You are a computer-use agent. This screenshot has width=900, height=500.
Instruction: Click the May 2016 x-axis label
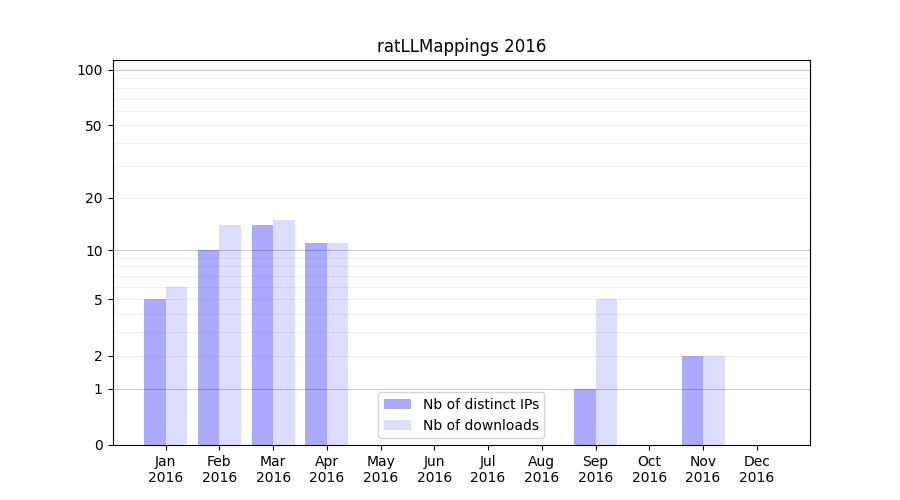click(380, 469)
